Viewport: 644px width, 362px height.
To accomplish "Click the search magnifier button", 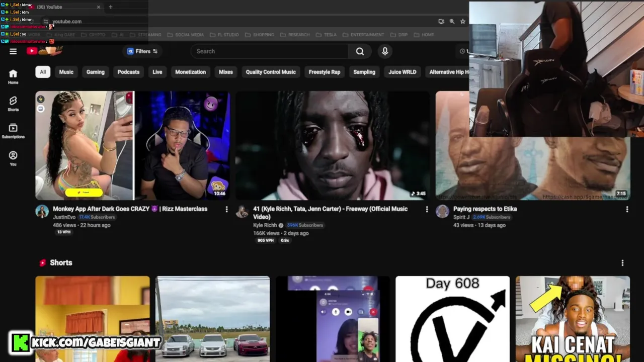I will 360,51.
